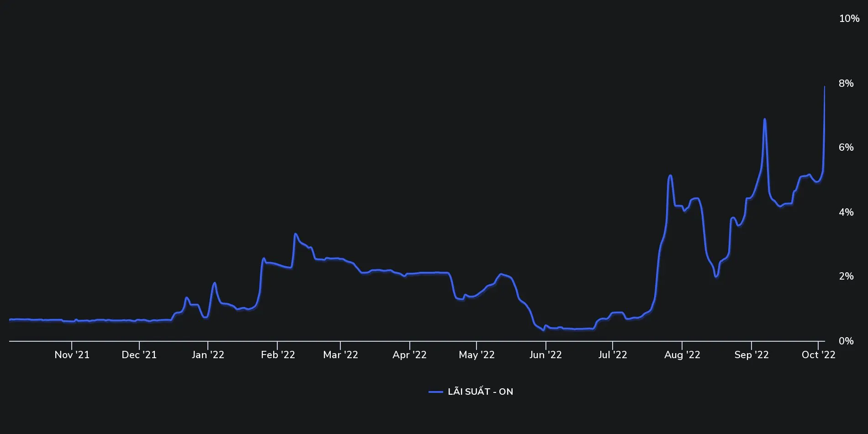Click the Jan '22 axis tick label
868x434 pixels.
[208, 355]
